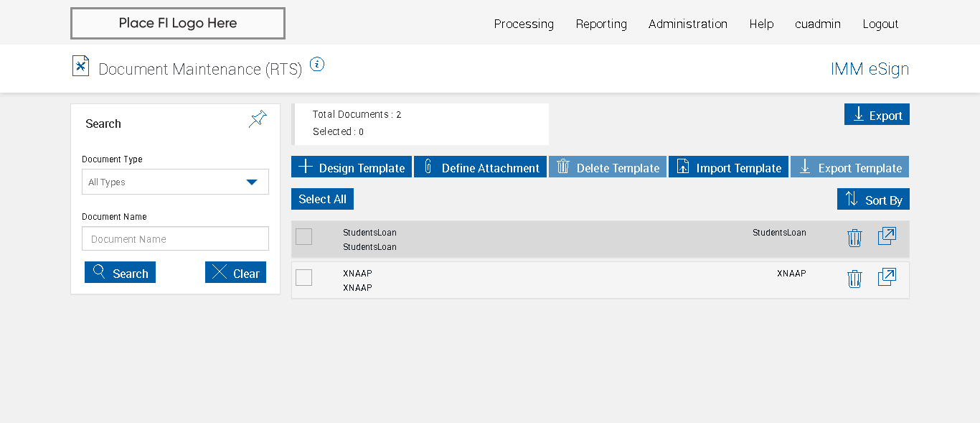
Task: Open the Administration menu
Action: 688,24
